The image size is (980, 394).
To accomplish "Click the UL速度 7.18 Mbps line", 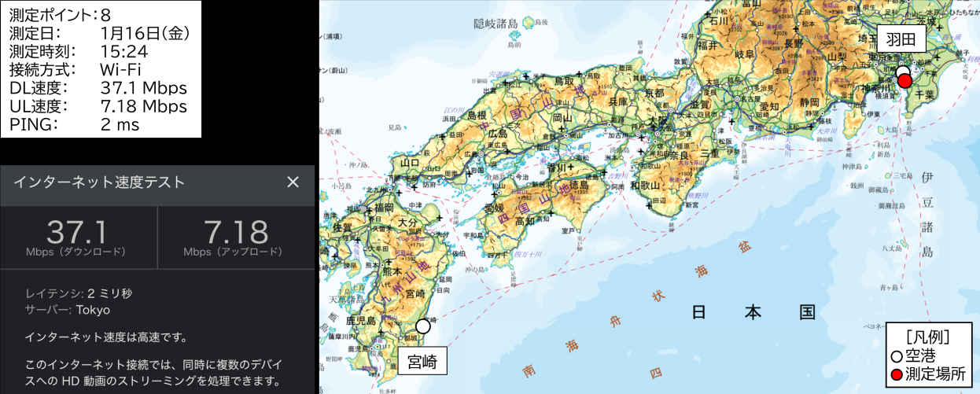I will (98, 105).
